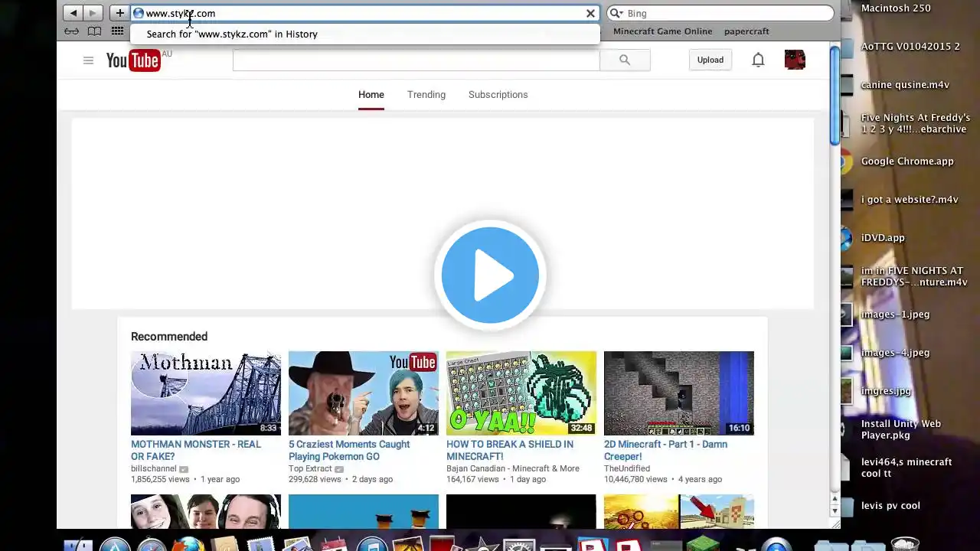Open Reading List glasses icon
This screenshot has height=551, width=980.
pos(71,31)
